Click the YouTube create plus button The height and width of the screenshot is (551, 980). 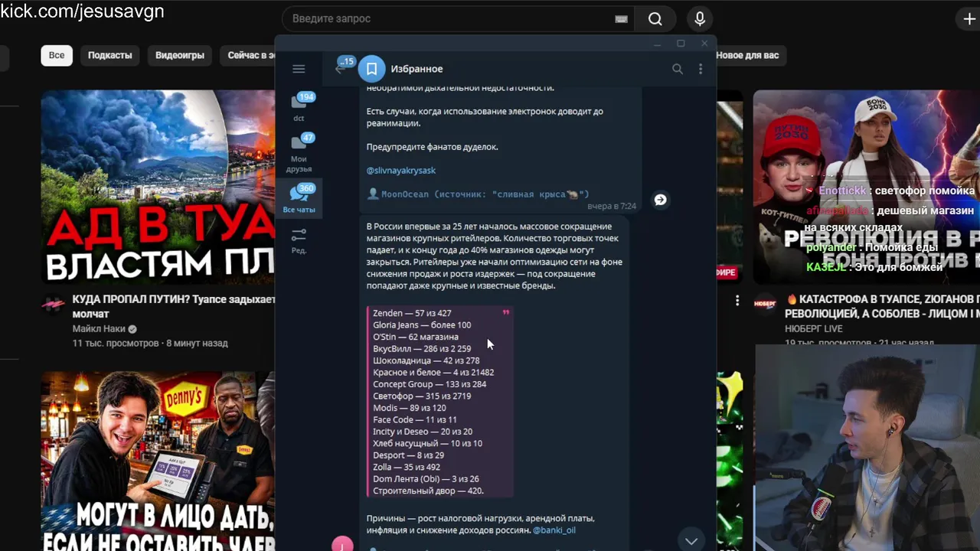969,18
